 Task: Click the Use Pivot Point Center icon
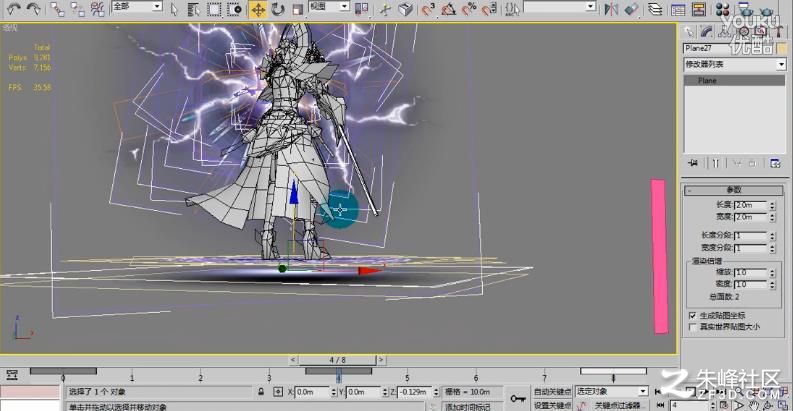pyautogui.click(x=361, y=9)
